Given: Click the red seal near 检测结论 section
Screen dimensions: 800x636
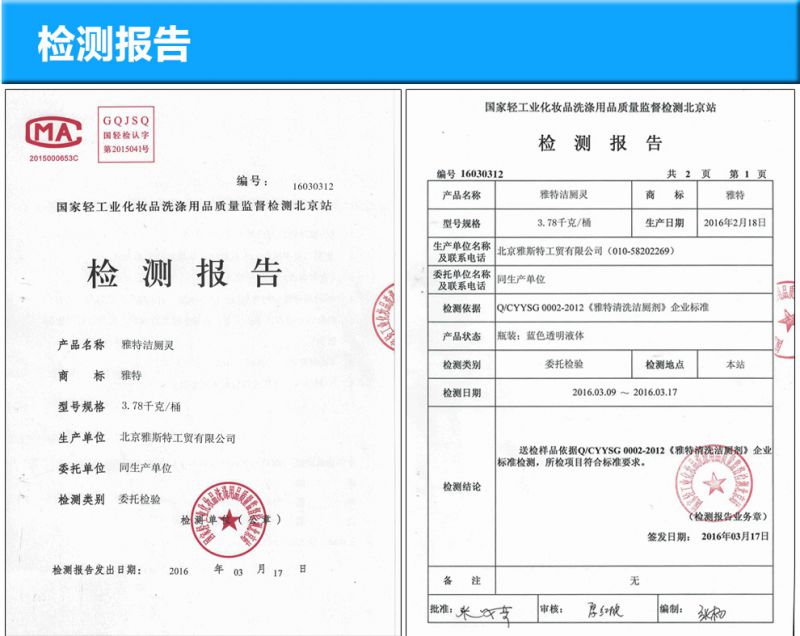Looking at the screenshot, I should click(x=712, y=485).
